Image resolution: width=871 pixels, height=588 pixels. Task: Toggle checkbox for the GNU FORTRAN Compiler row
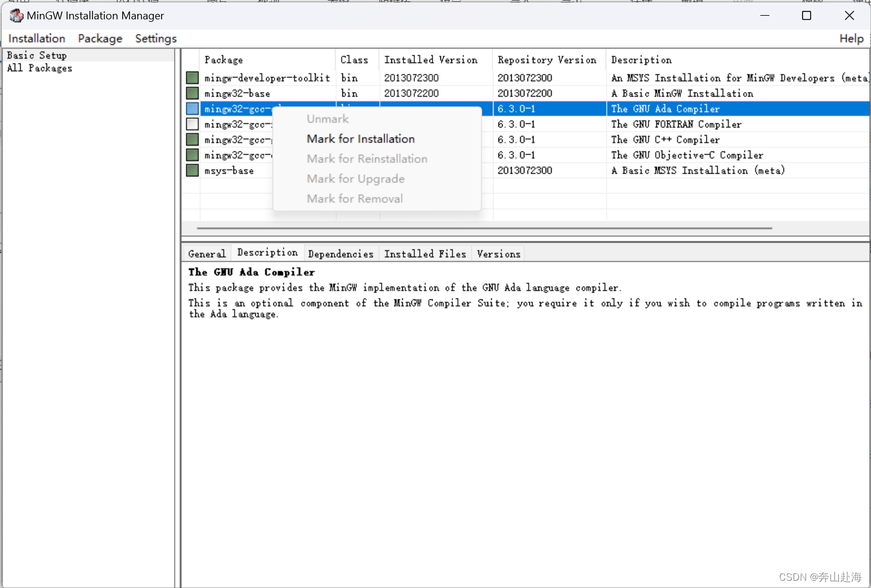tap(192, 124)
